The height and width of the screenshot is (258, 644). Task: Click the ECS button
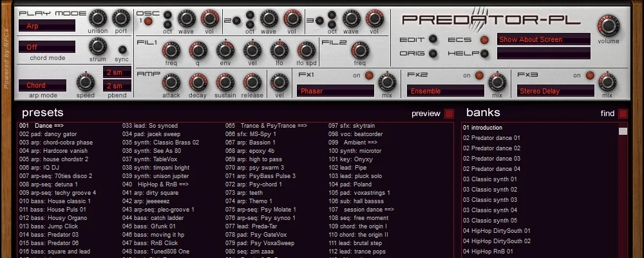click(x=485, y=39)
